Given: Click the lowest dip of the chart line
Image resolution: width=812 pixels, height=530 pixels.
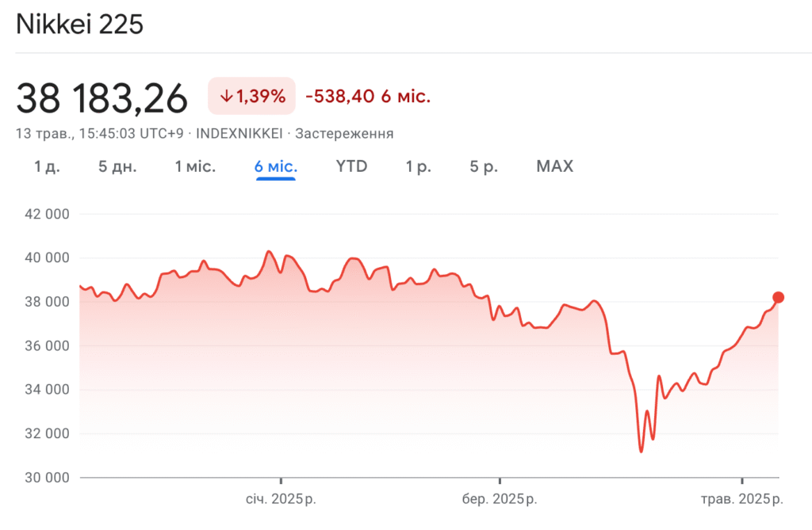Looking at the screenshot, I should pos(642,450).
